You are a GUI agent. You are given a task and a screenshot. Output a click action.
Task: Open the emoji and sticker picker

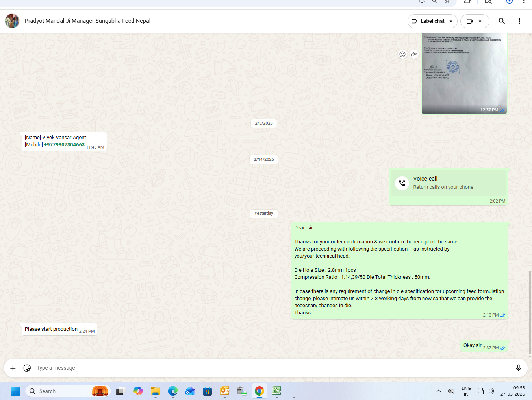point(27,368)
